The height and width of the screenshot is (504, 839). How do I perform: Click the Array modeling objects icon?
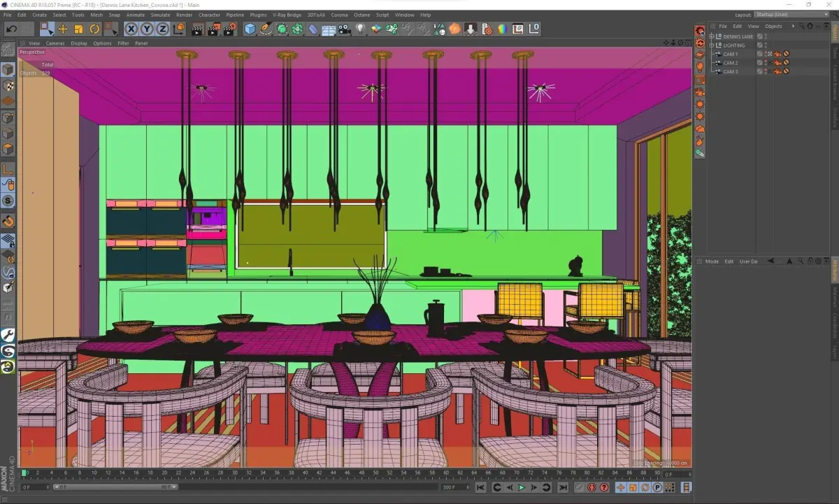click(x=297, y=29)
